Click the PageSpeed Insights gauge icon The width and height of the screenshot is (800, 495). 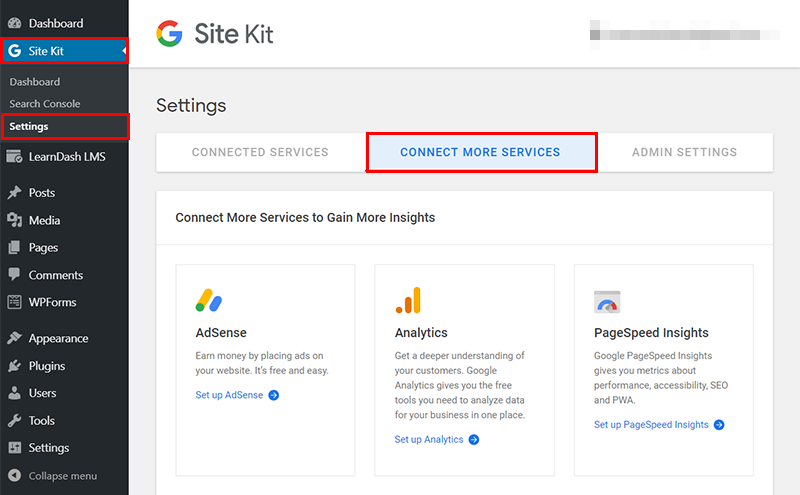click(607, 301)
